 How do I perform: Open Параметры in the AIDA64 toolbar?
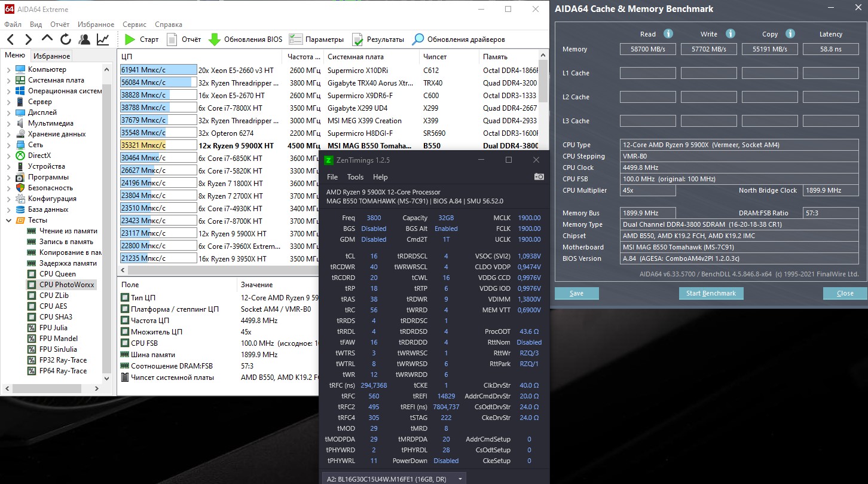point(316,39)
